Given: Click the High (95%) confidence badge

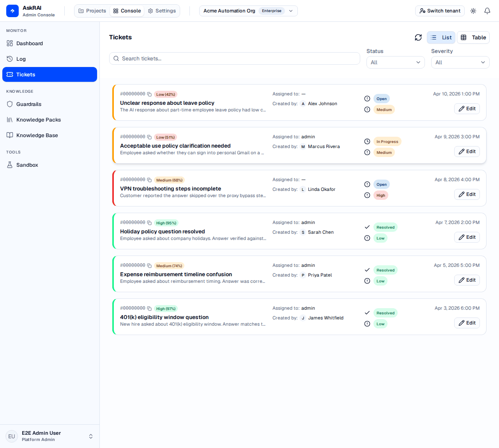Looking at the screenshot, I should (166, 223).
